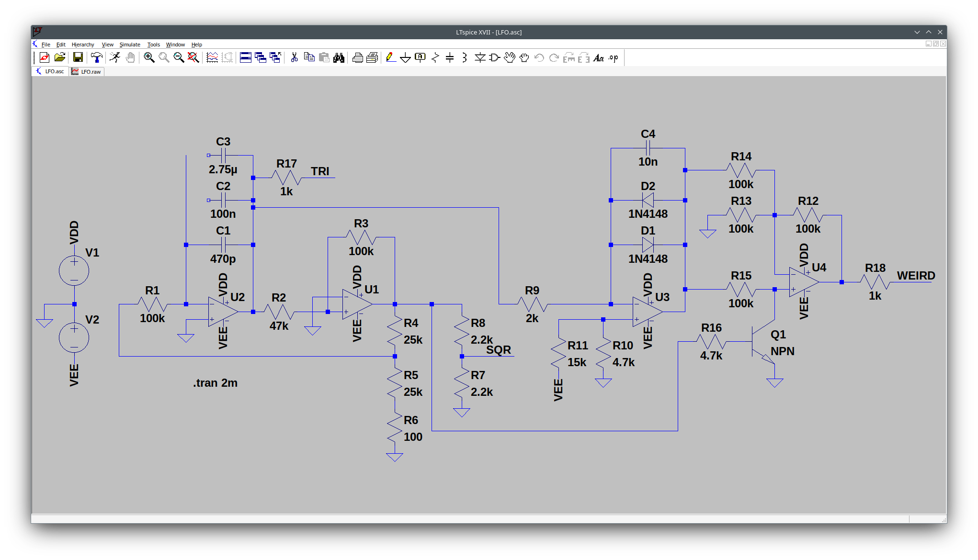The width and height of the screenshot is (978, 560).
Task: Open the File menu
Action: (x=46, y=45)
